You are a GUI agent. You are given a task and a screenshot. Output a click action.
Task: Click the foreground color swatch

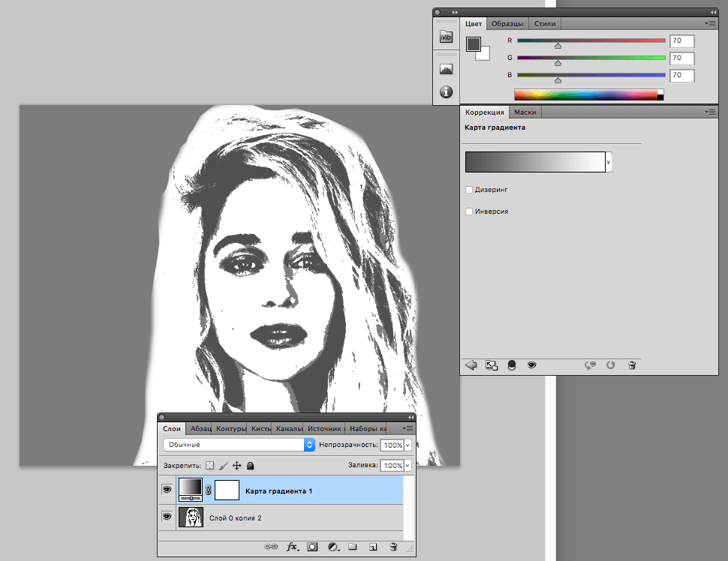(x=473, y=44)
